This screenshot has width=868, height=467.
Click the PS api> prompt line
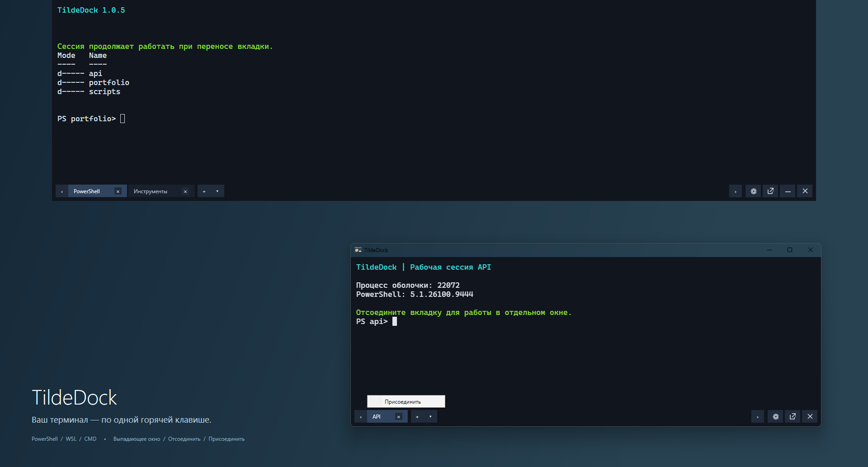376,321
